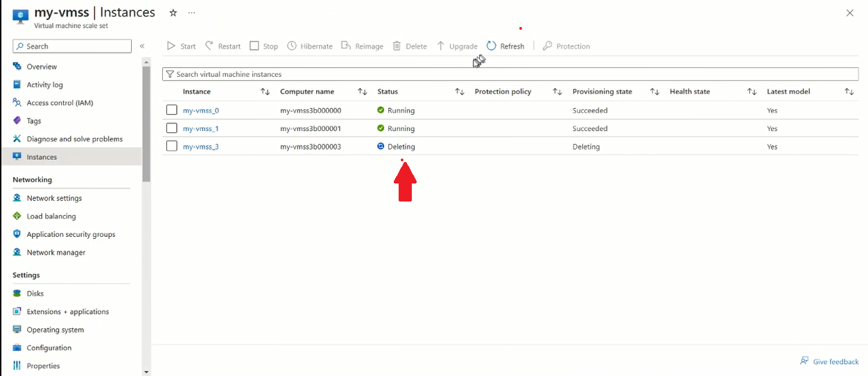Screen dimensions: 868x376
Task: Refresh the instances list
Action: pyautogui.click(x=505, y=46)
